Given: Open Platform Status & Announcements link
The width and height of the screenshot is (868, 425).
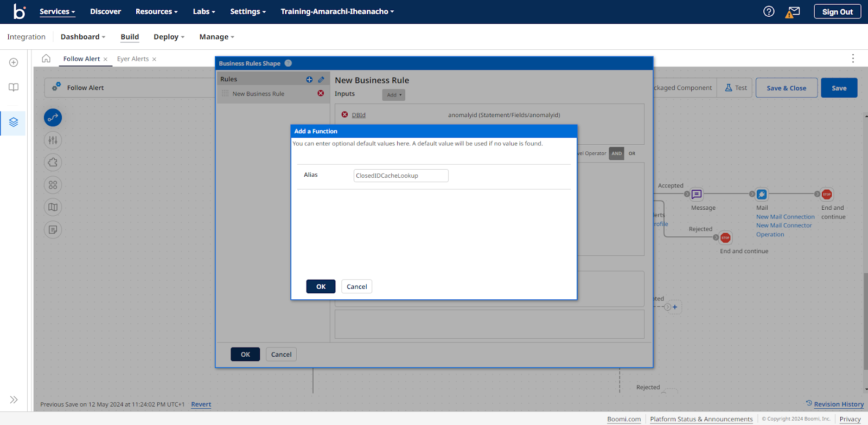Looking at the screenshot, I should [x=701, y=419].
